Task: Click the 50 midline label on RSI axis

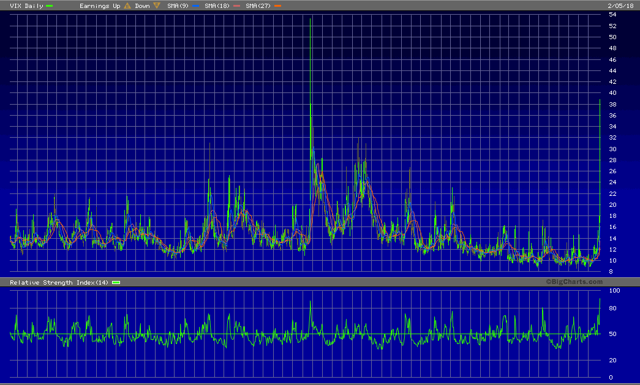Action: point(612,334)
